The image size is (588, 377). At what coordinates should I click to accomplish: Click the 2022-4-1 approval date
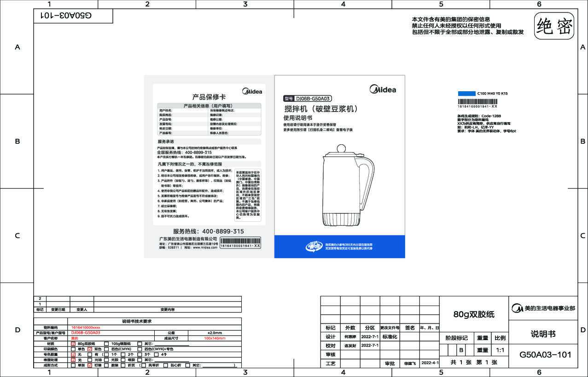pyautogui.click(x=430, y=363)
